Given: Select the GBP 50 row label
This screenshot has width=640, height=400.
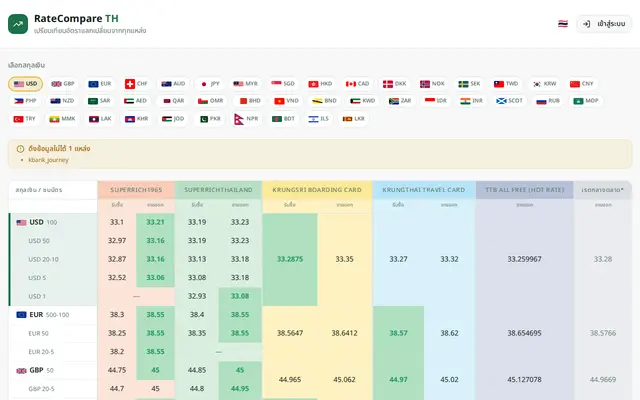Looking at the screenshot, I should click(35, 370).
